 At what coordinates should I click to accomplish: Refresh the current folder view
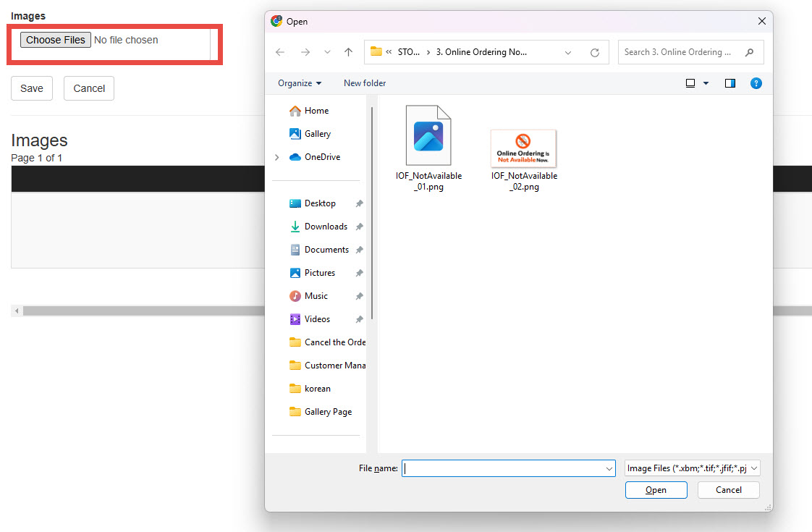595,52
